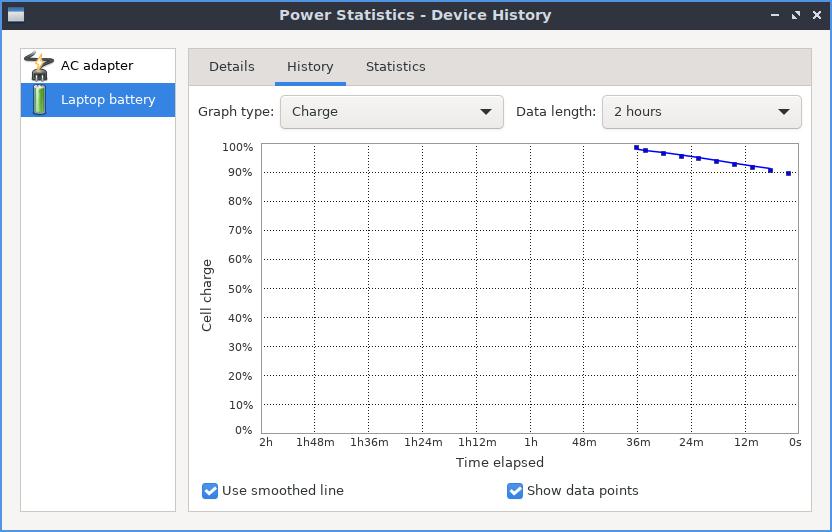Viewport: 832px width, 532px height.
Task: Select the green Laptop battery icon
Action: coord(39,100)
